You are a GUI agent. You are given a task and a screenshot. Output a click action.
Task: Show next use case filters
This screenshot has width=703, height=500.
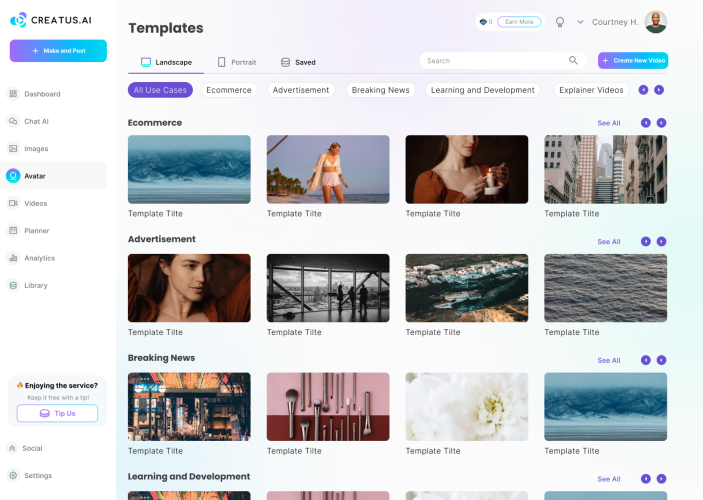click(x=659, y=90)
